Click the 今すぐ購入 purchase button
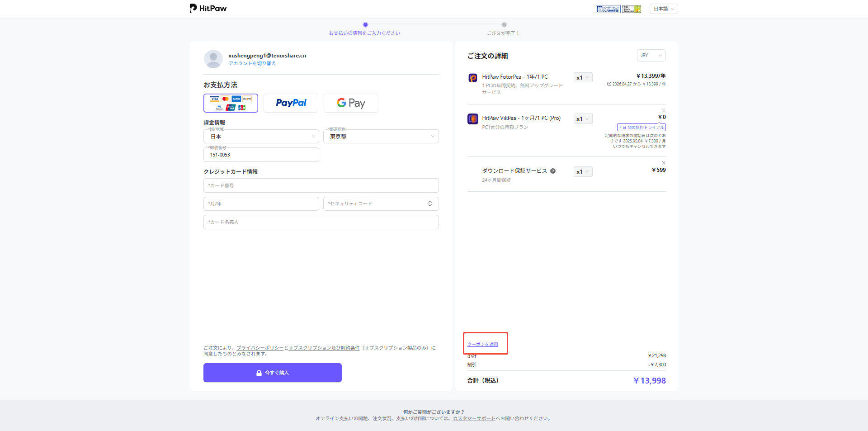The width and height of the screenshot is (868, 431). [272, 373]
